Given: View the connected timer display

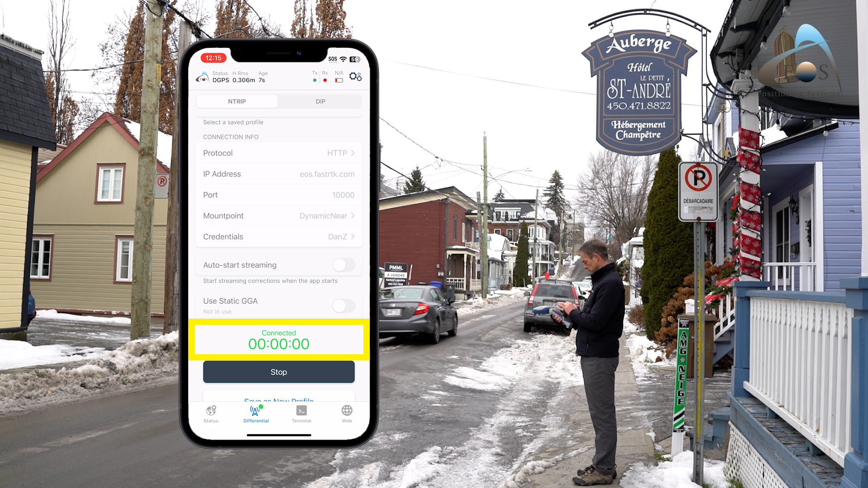Looking at the screenshot, I should click(278, 340).
